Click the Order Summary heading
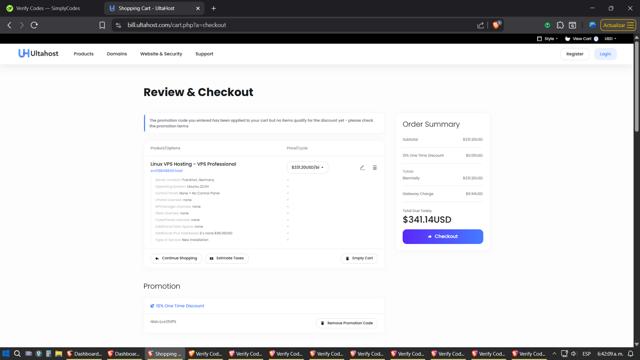This screenshot has height=360, width=640. click(431, 124)
